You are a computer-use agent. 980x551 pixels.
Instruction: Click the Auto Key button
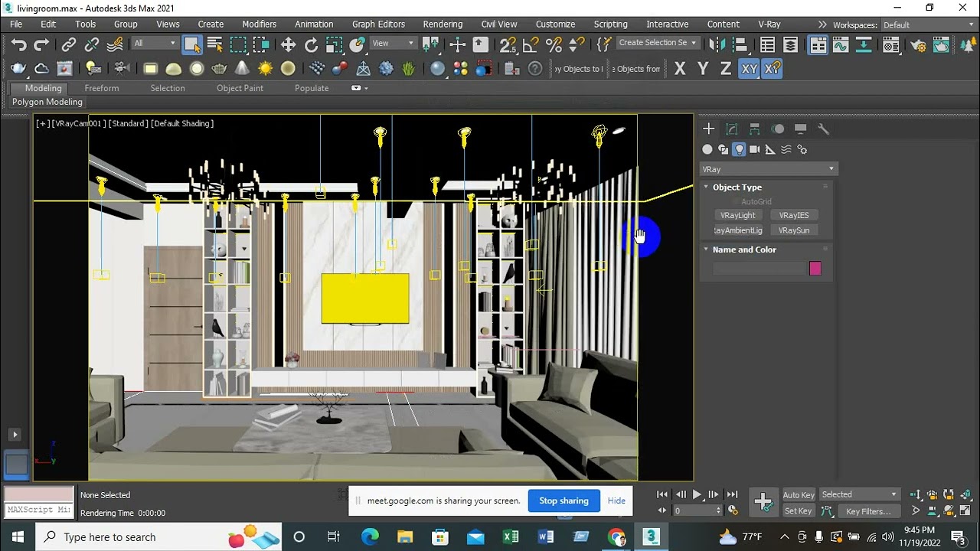pyautogui.click(x=799, y=495)
